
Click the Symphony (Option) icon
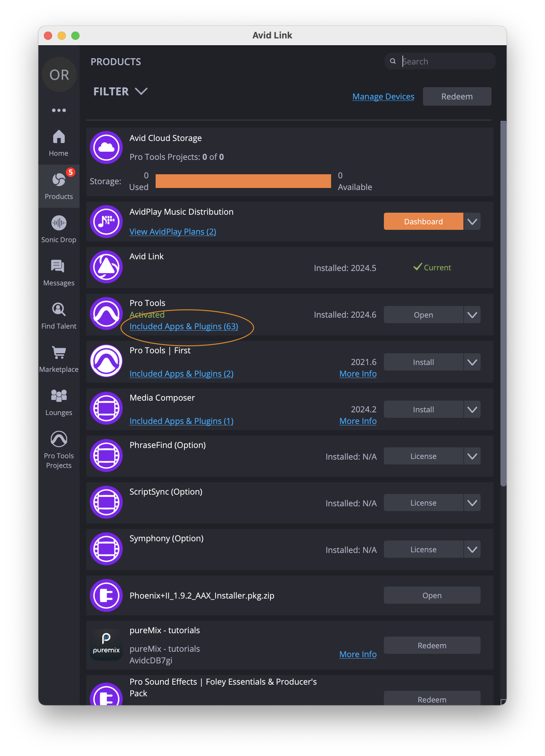[106, 549]
